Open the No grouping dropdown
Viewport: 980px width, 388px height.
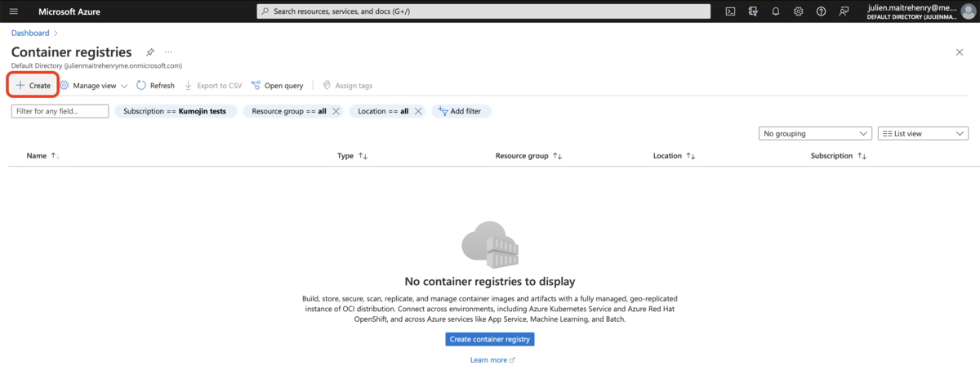coord(815,133)
